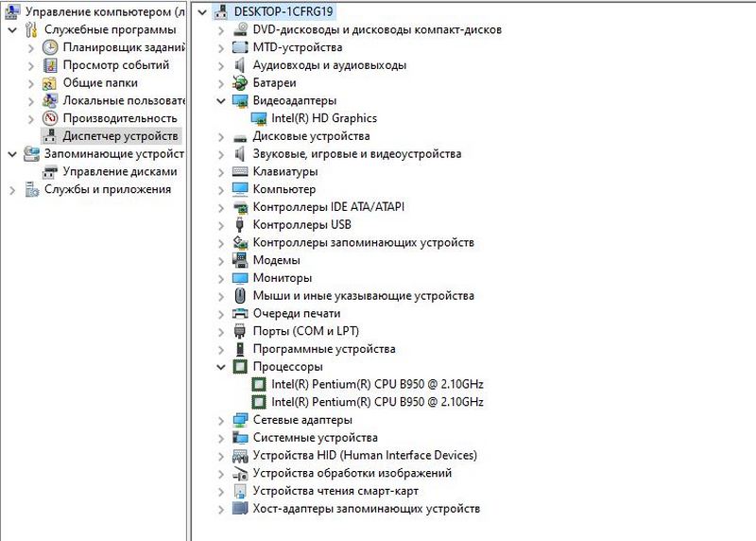Click the Event Viewer icon
Viewport: 756px width, 541px height.
50,65
